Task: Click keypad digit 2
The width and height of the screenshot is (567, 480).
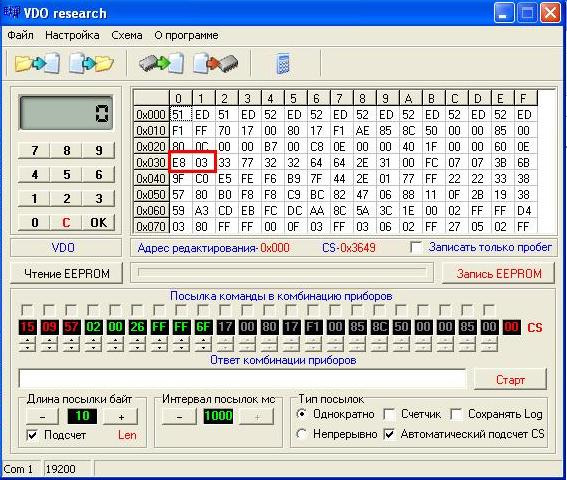Action: (67, 199)
